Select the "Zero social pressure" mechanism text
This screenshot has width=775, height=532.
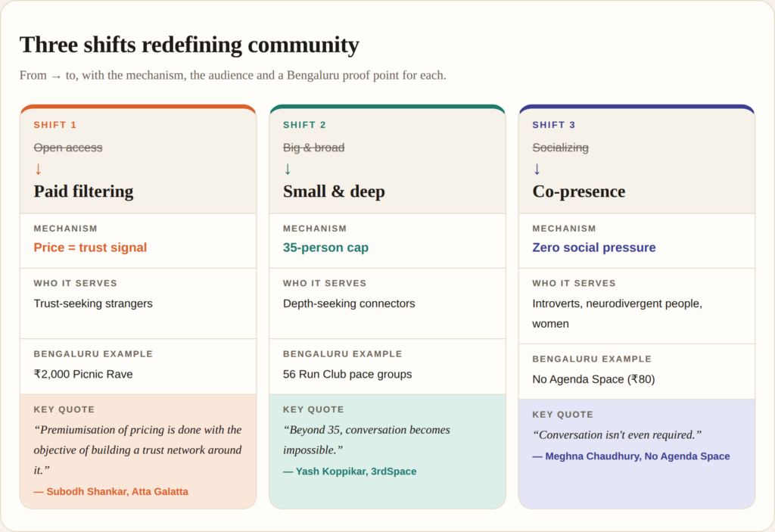594,247
